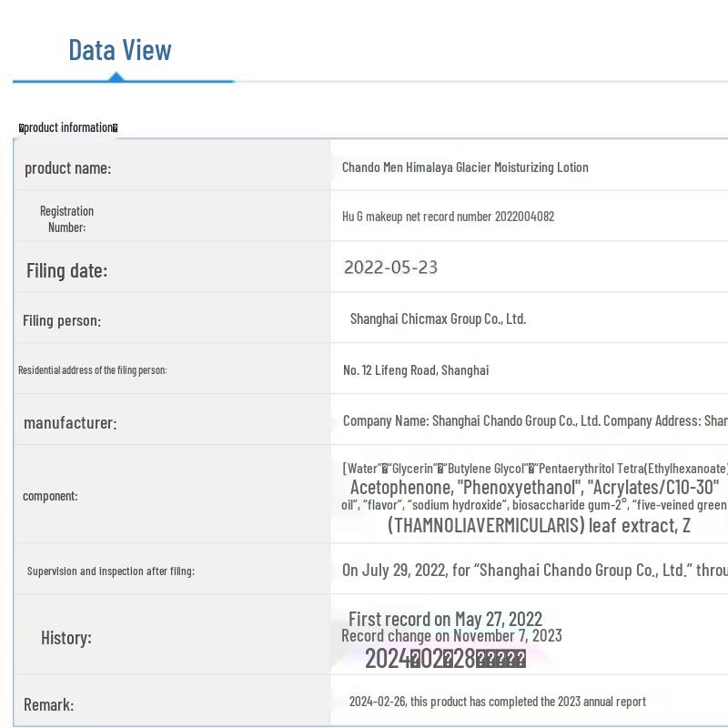728x728 pixels.
Task: Select the manufacturer label cell
Action: pos(70,423)
